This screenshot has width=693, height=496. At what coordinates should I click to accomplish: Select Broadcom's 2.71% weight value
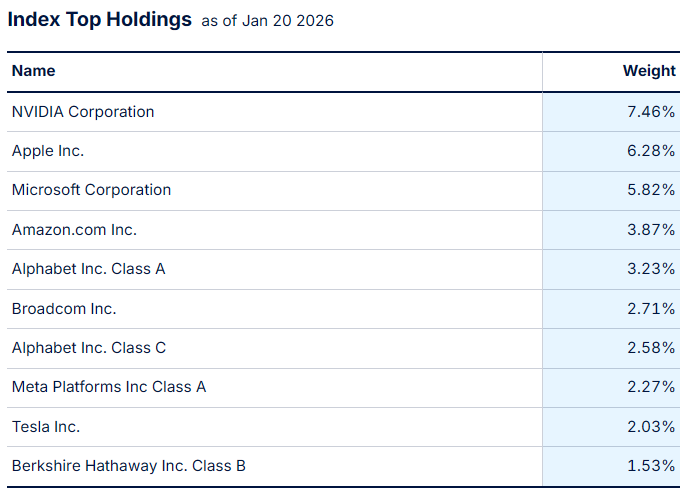point(651,309)
